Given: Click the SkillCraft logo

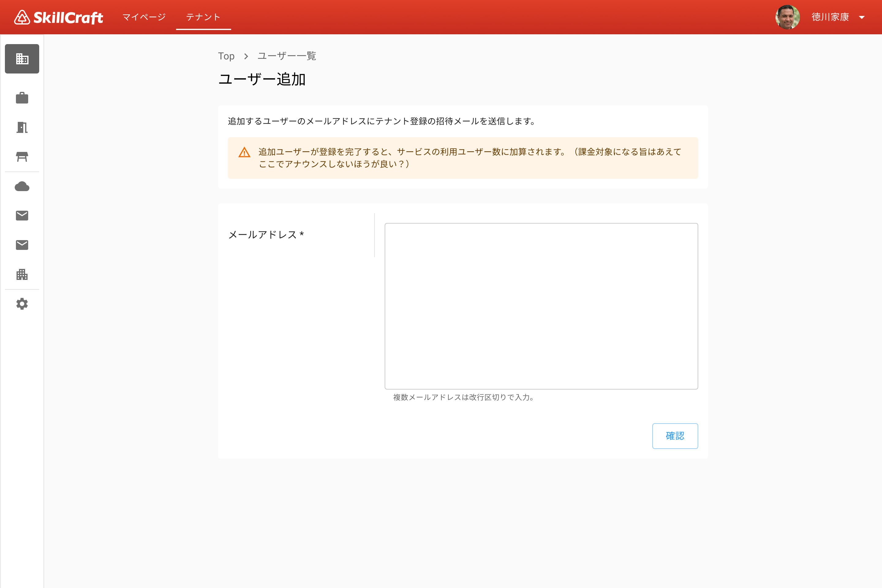Looking at the screenshot, I should coord(58,17).
